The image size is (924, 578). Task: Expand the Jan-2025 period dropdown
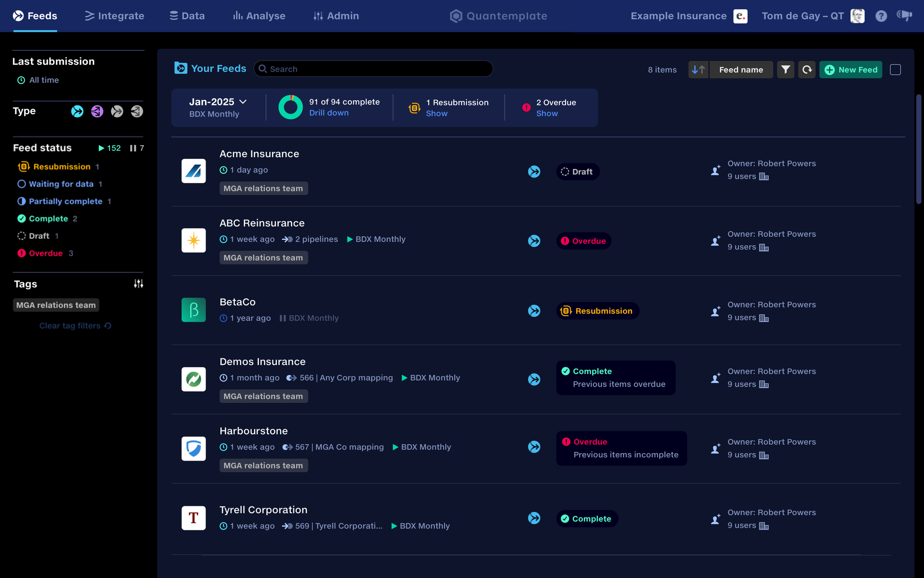[x=218, y=102]
